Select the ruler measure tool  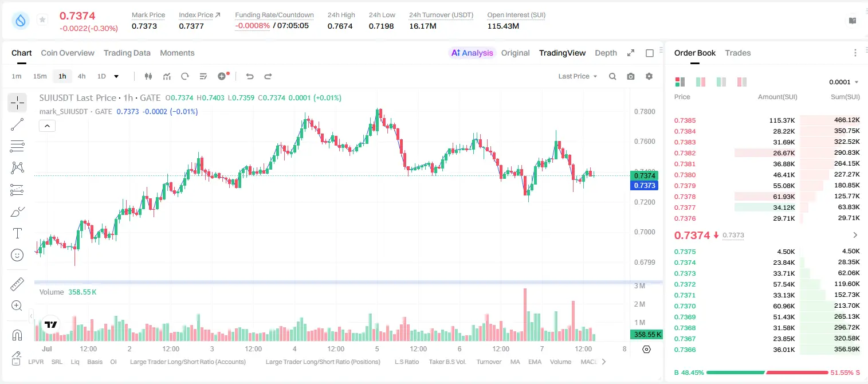[x=17, y=284]
